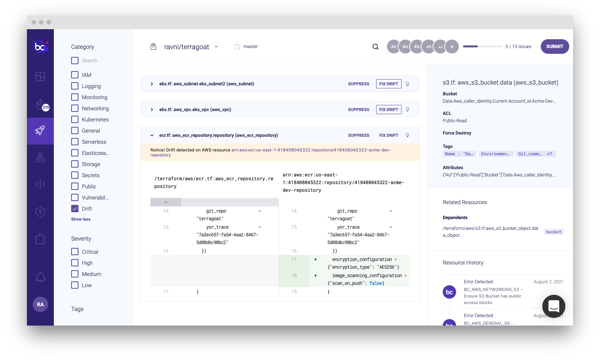Expand the +7 more tags
Viewport: 600px width, 364px height.
550,154
